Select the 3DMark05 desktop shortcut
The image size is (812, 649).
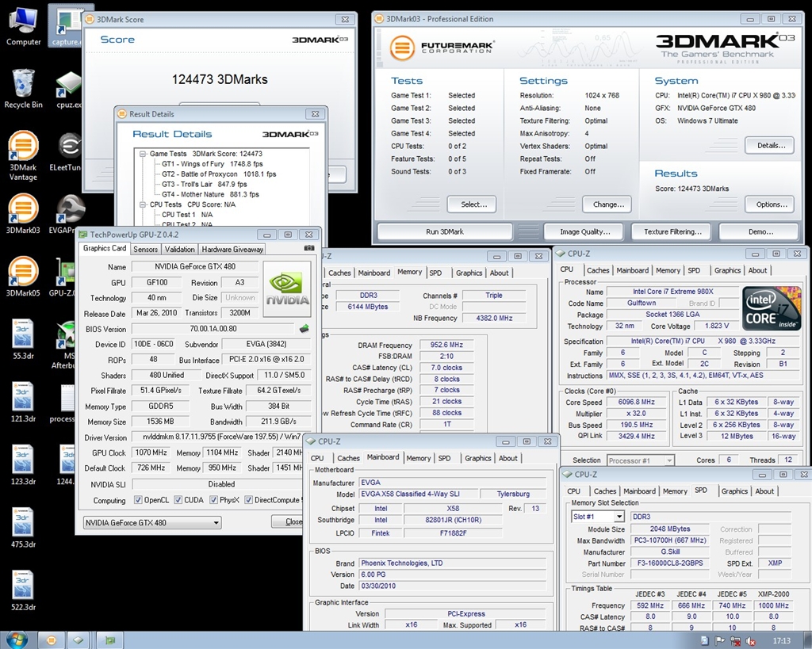pyautogui.click(x=23, y=277)
